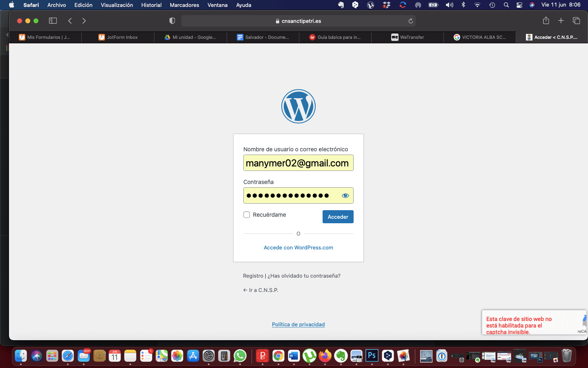Open the volume control in menu bar
The height and width of the screenshot is (368, 588).
click(x=450, y=5)
